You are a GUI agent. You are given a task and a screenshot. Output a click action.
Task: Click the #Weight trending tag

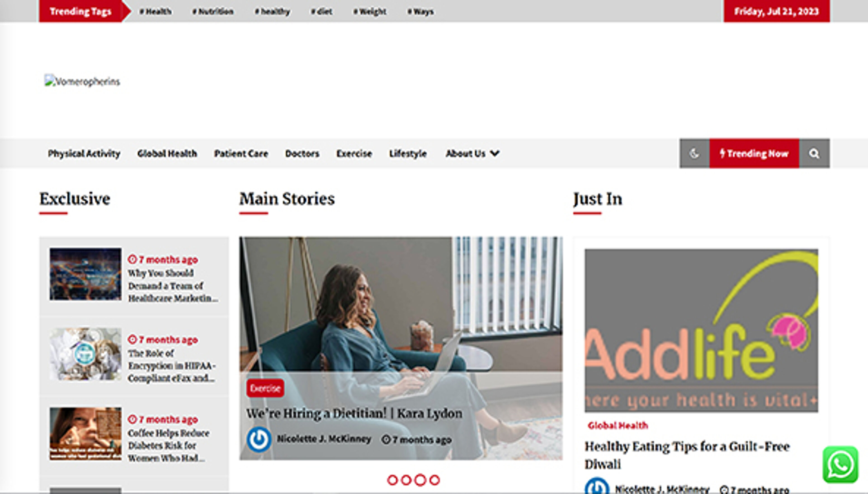pyautogui.click(x=370, y=12)
